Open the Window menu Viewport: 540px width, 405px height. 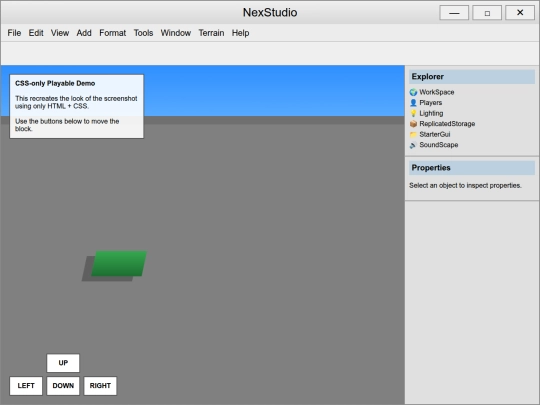coord(176,33)
